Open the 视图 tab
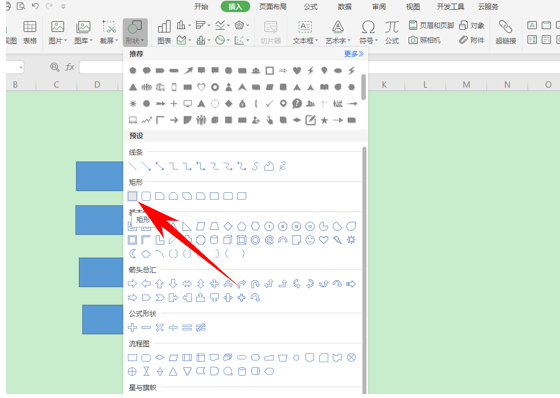 pyautogui.click(x=413, y=6)
